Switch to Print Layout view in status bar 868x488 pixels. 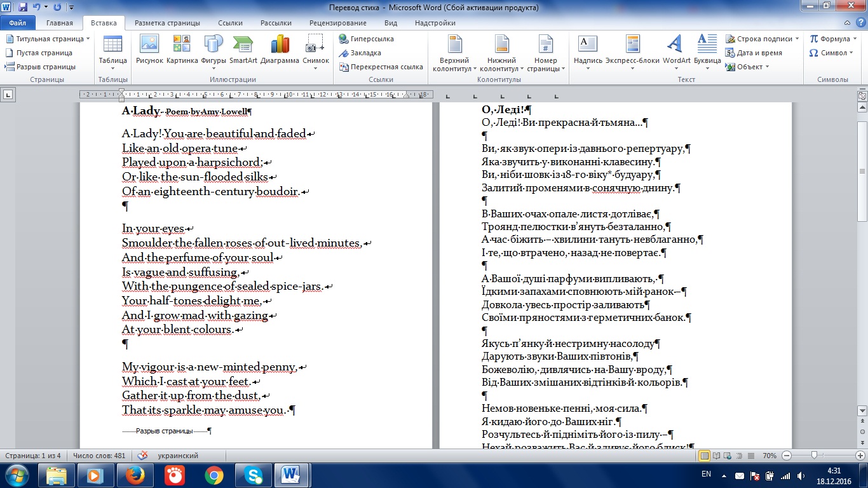pos(704,456)
